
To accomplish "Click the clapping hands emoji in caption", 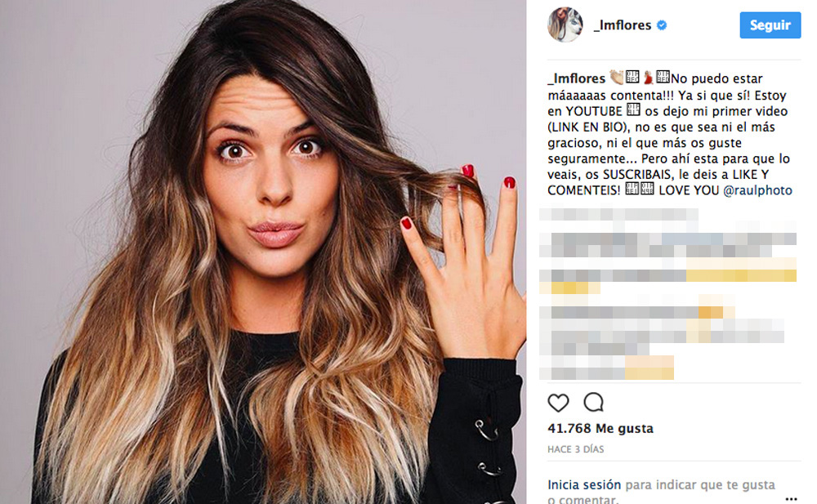I will [617, 78].
